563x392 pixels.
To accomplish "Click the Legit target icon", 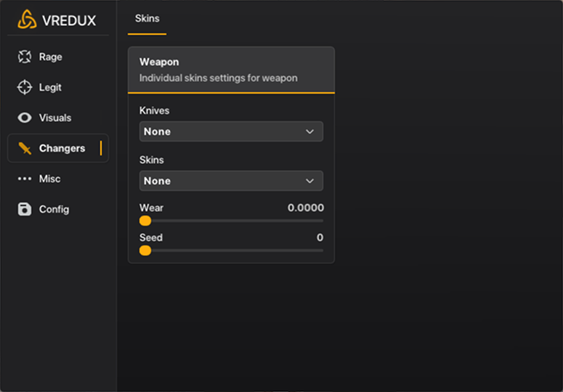I will [25, 87].
